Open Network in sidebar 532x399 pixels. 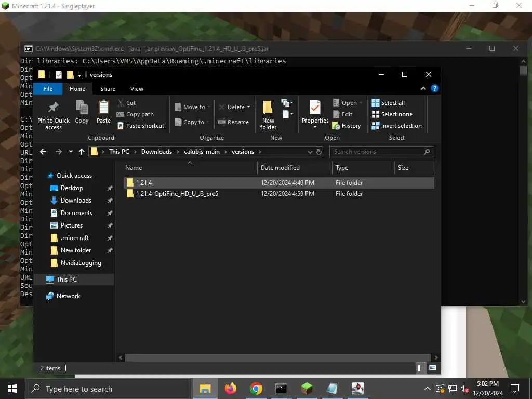pyautogui.click(x=68, y=296)
